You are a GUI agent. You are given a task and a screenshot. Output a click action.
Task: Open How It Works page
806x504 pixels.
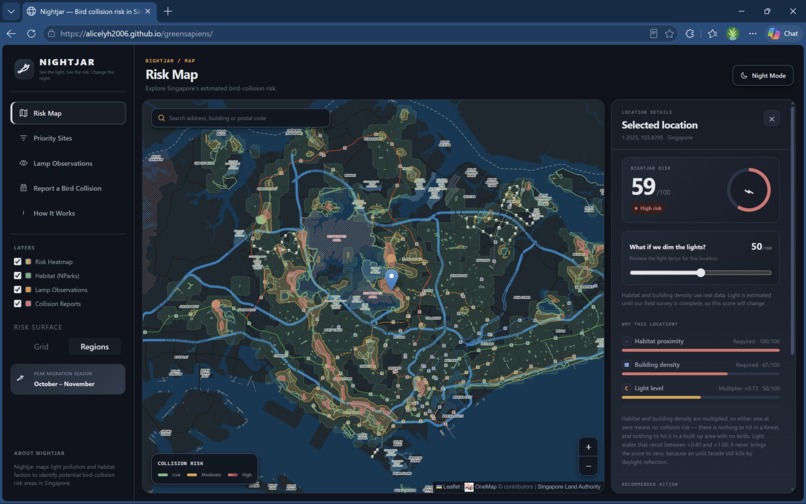pos(68,213)
